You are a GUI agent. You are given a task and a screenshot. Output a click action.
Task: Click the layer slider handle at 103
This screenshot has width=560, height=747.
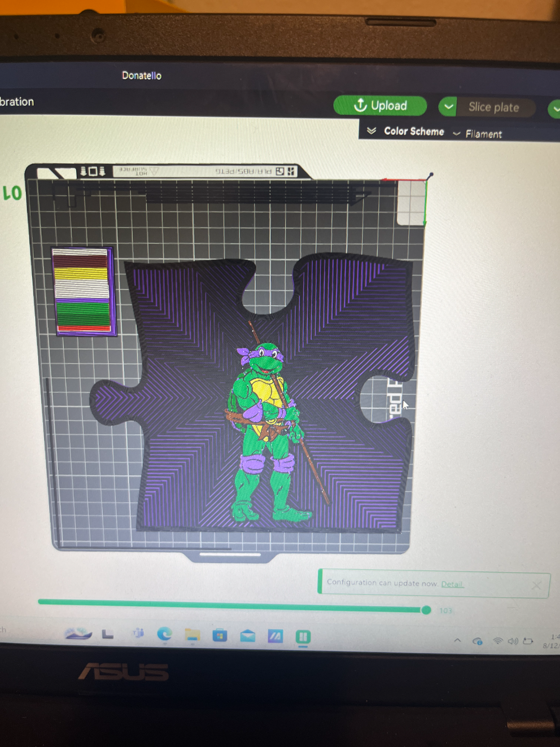click(x=426, y=610)
